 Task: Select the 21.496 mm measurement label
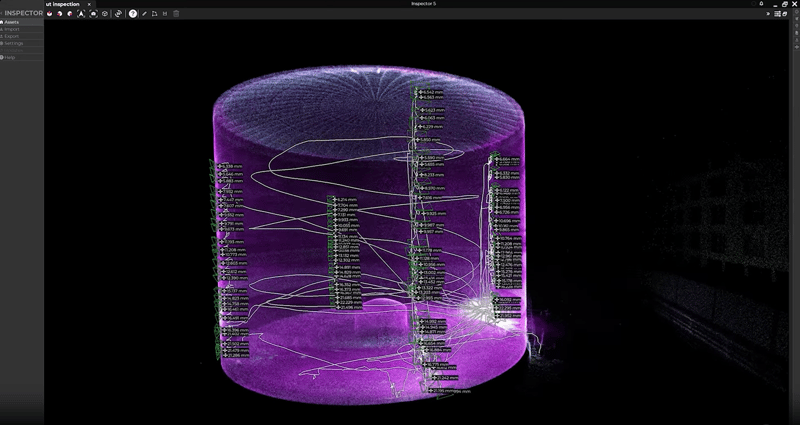click(349, 308)
